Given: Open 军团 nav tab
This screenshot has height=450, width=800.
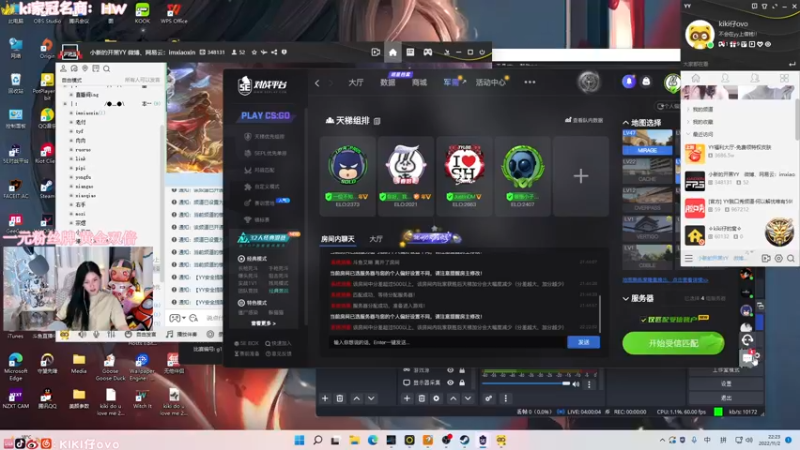Looking at the screenshot, I should pyautogui.click(x=454, y=82).
